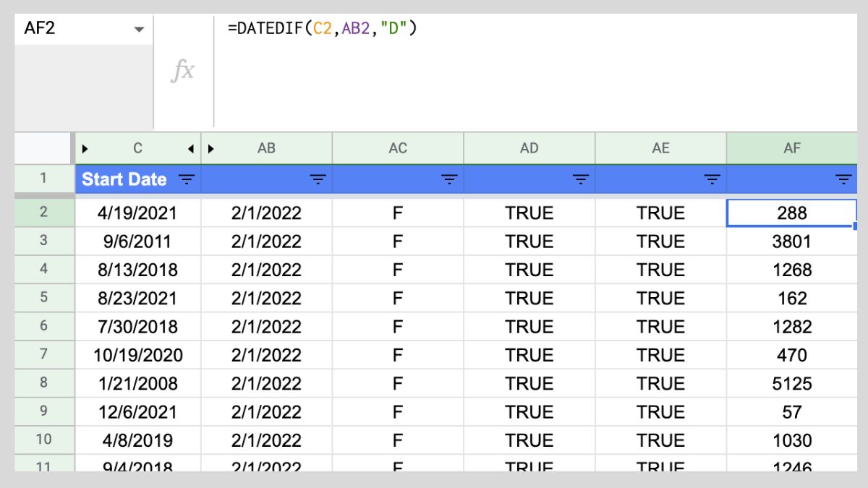The image size is (868, 488).
Task: Select row number 5
Action: tap(44, 297)
